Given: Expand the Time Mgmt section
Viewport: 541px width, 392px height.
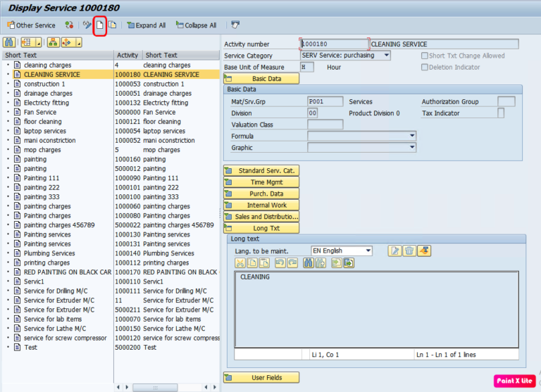Looking at the screenshot, I should tap(261, 182).
